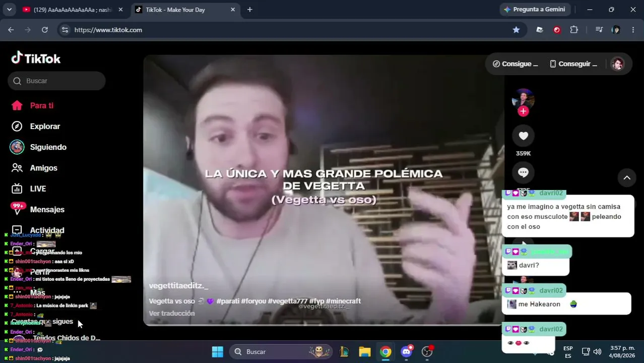
Task: Go back in browser history
Action: pos(11,30)
